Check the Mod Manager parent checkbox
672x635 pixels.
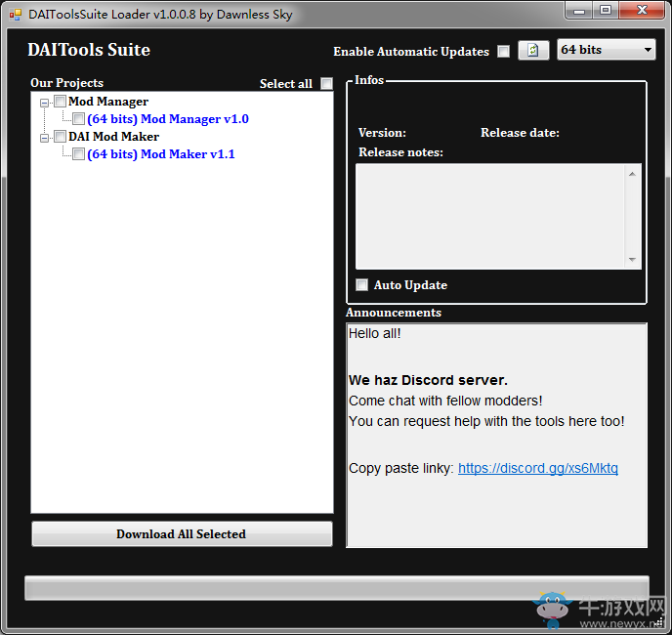60,102
